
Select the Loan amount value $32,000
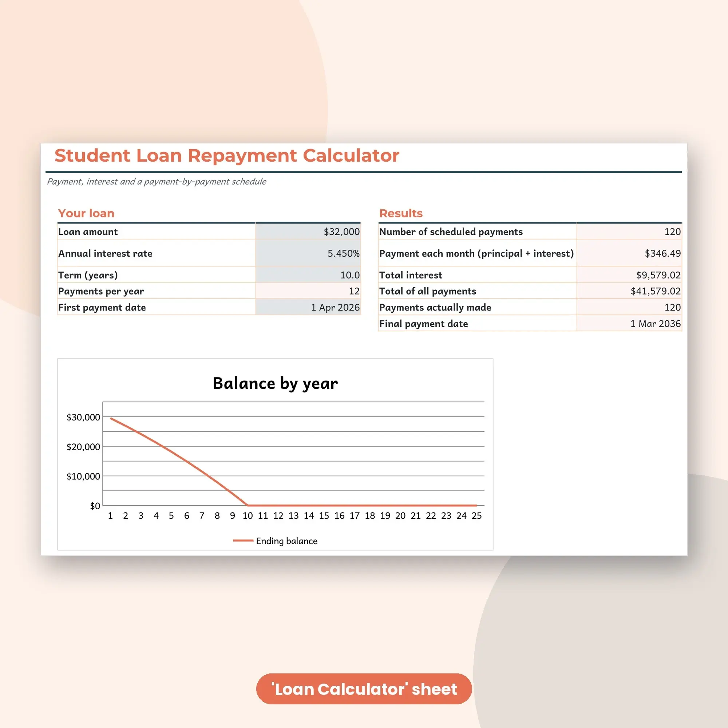click(308, 232)
